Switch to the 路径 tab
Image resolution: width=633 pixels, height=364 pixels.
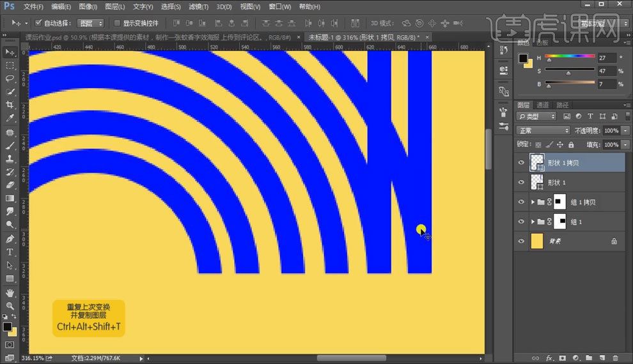(x=563, y=105)
